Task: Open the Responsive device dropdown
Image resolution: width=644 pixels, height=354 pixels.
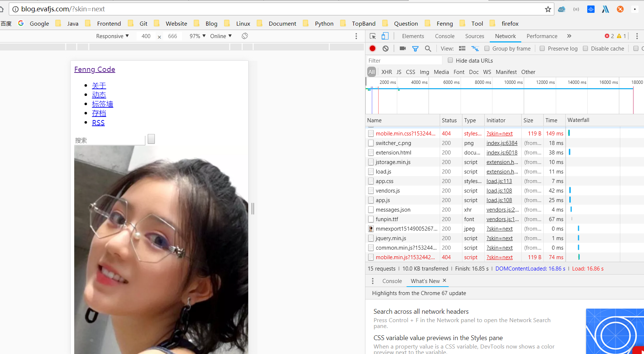Action: (112, 36)
